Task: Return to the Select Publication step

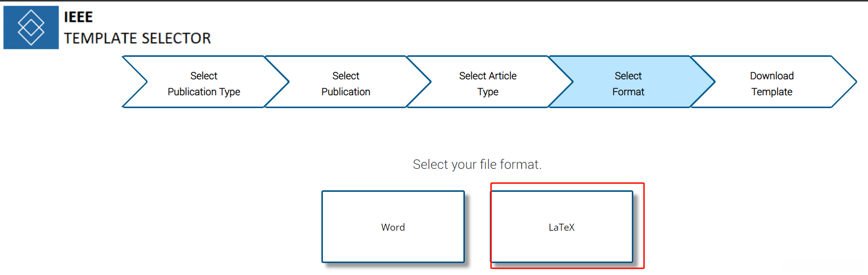Action: click(x=346, y=83)
